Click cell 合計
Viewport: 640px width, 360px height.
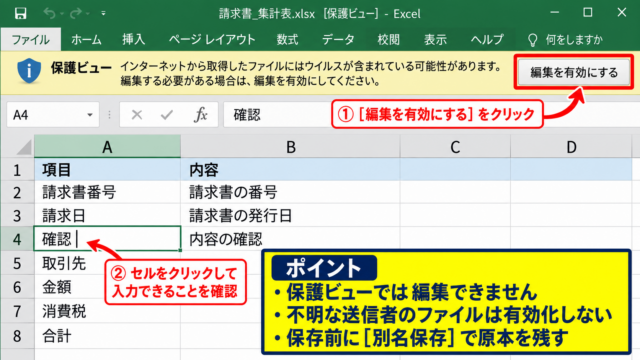click(107, 336)
